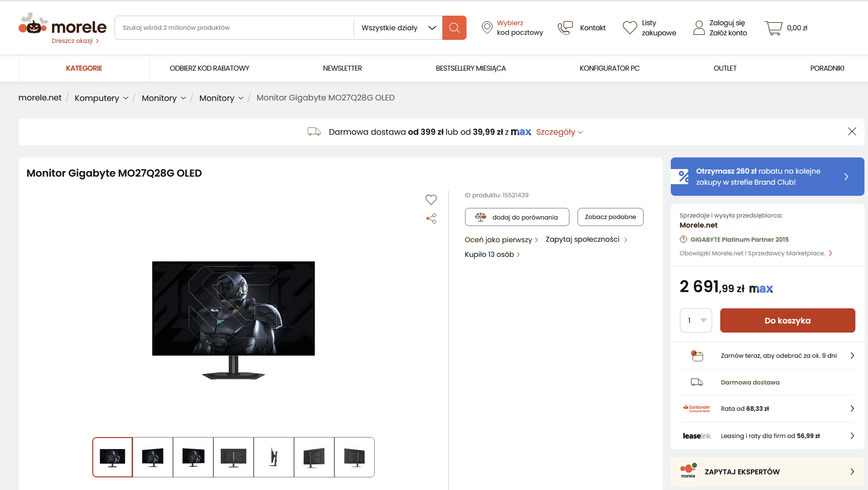Image resolution: width=868 pixels, height=490 pixels.
Task: Expand the Santander installment arrow
Action: 852,409
